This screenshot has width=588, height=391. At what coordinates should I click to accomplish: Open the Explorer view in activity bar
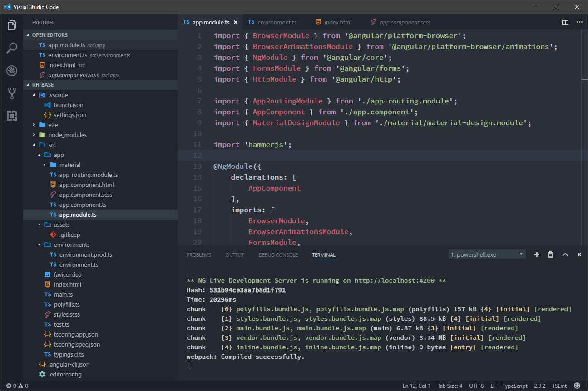(x=12, y=25)
